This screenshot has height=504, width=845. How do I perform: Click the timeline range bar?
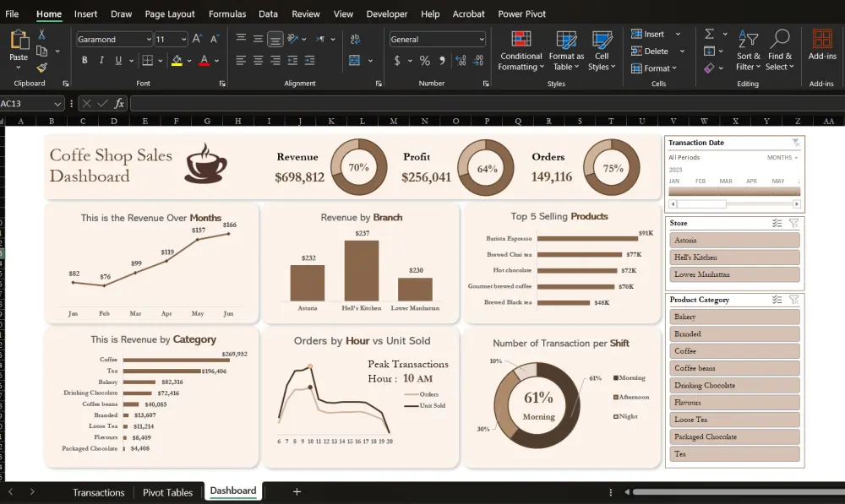click(734, 192)
